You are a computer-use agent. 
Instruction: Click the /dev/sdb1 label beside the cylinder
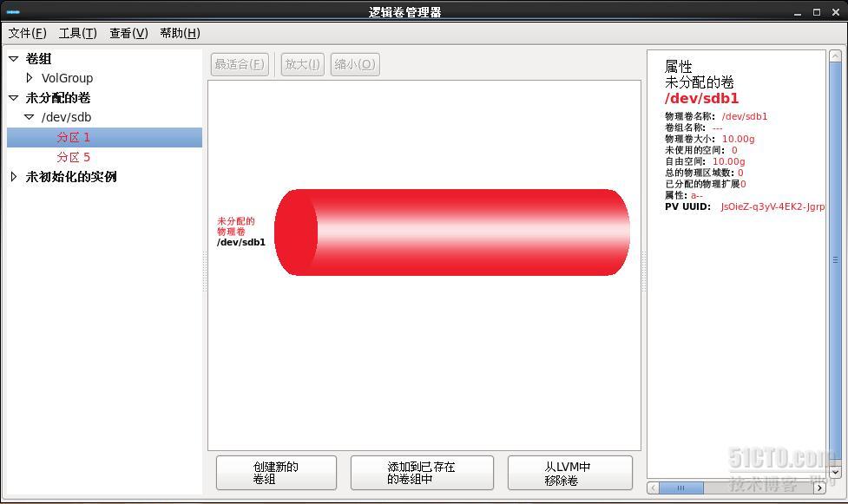tap(241, 242)
